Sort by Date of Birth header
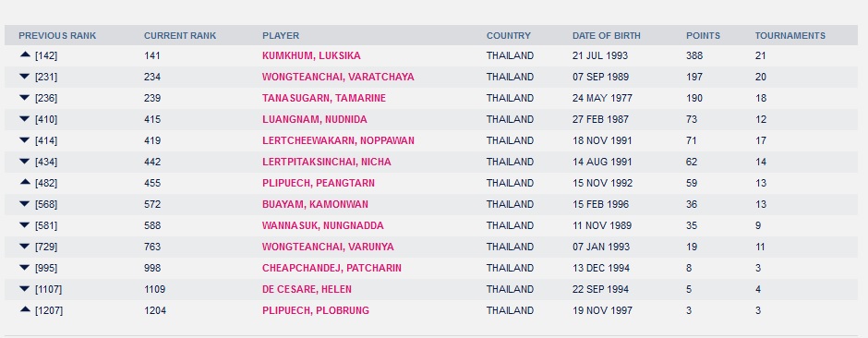This screenshot has width=868, height=338. point(606,35)
